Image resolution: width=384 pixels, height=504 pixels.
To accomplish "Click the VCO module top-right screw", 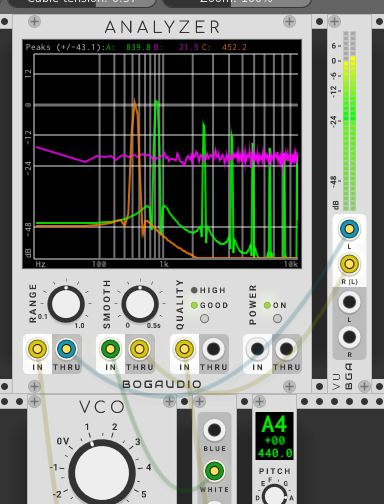I will 169,401.
